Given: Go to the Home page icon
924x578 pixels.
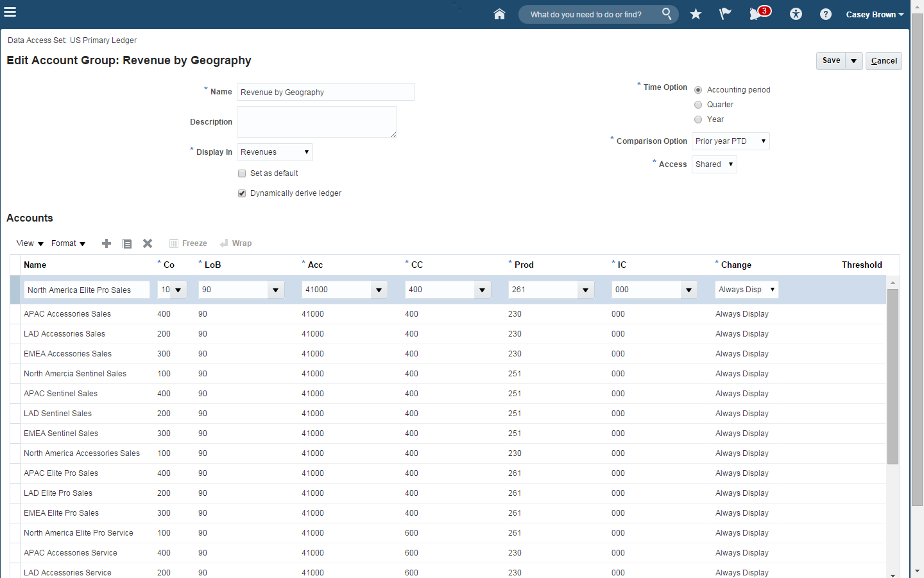Looking at the screenshot, I should point(499,14).
